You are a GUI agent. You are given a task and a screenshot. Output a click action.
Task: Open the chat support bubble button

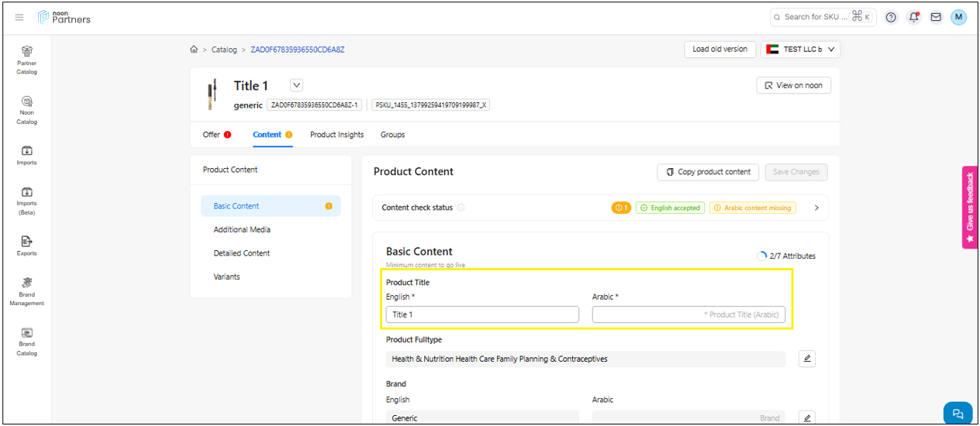958,414
